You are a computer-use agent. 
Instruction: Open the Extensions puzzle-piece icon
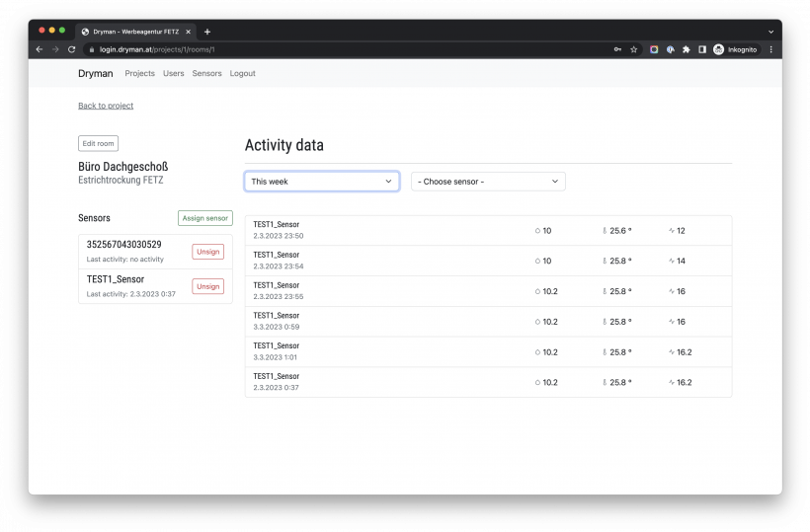point(686,49)
